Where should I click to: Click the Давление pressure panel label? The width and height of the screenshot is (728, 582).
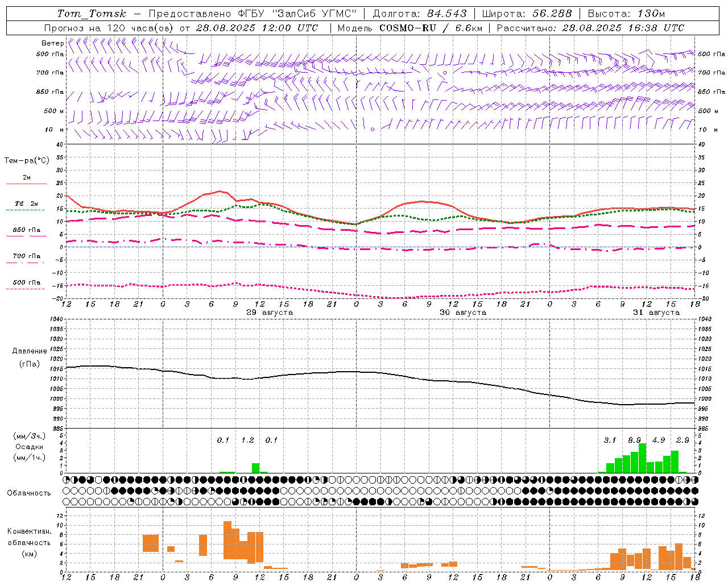click(30, 351)
